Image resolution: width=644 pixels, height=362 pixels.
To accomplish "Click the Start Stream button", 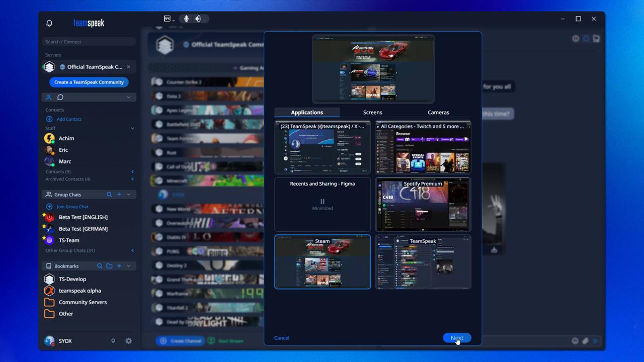I will [x=225, y=341].
